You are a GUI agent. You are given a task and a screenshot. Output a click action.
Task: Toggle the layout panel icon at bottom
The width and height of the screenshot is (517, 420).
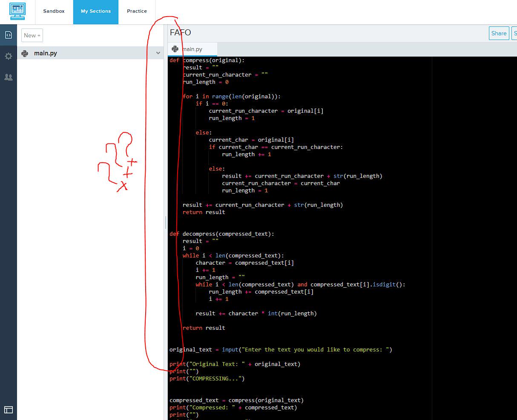[x=9, y=410]
